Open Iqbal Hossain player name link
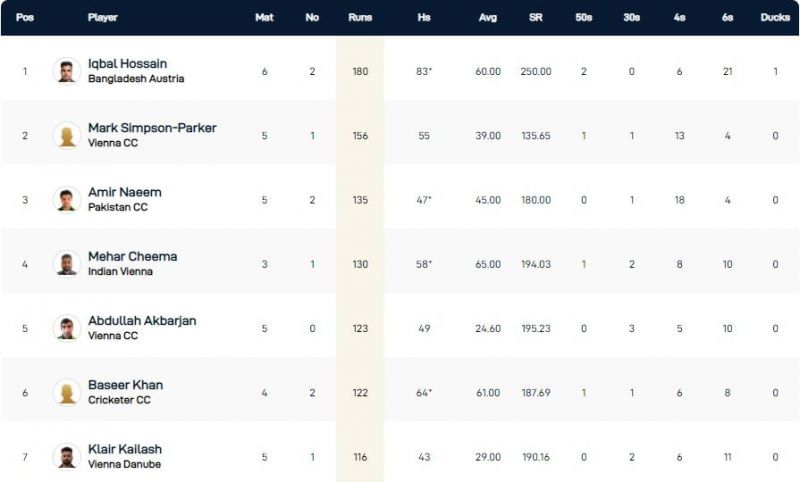800x482 pixels. pos(128,64)
